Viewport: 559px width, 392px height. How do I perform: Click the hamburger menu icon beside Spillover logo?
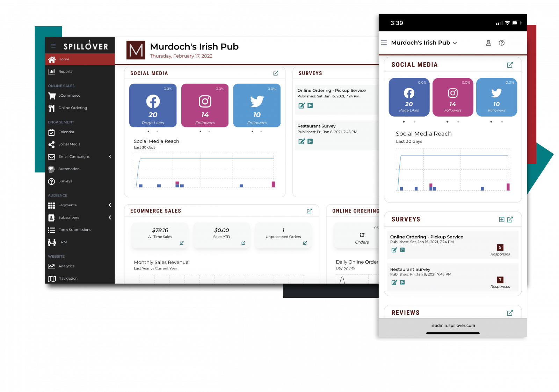(53, 46)
